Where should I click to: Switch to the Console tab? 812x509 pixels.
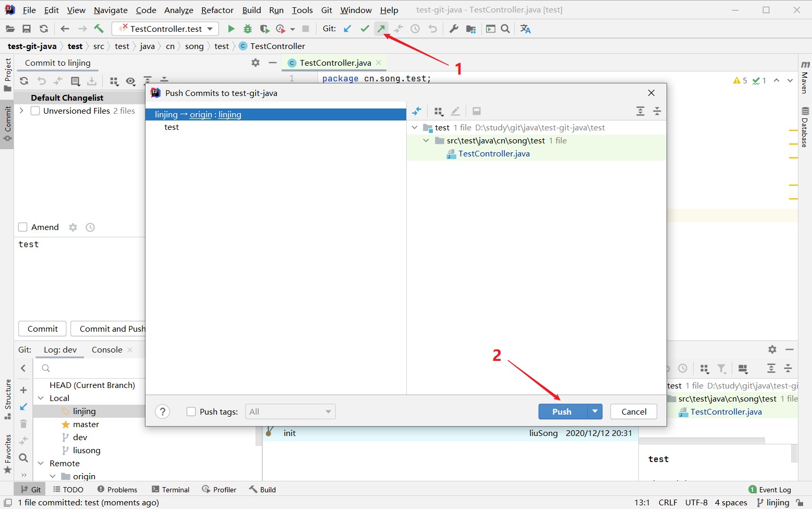(x=107, y=349)
